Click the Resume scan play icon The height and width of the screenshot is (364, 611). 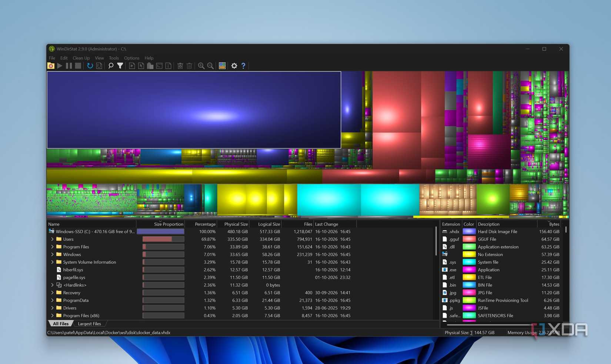click(60, 66)
